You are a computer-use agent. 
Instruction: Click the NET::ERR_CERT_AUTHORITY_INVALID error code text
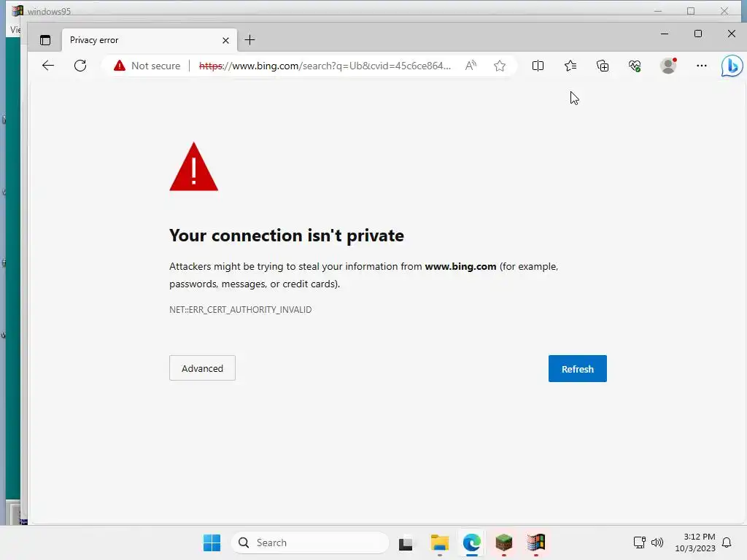tap(241, 309)
